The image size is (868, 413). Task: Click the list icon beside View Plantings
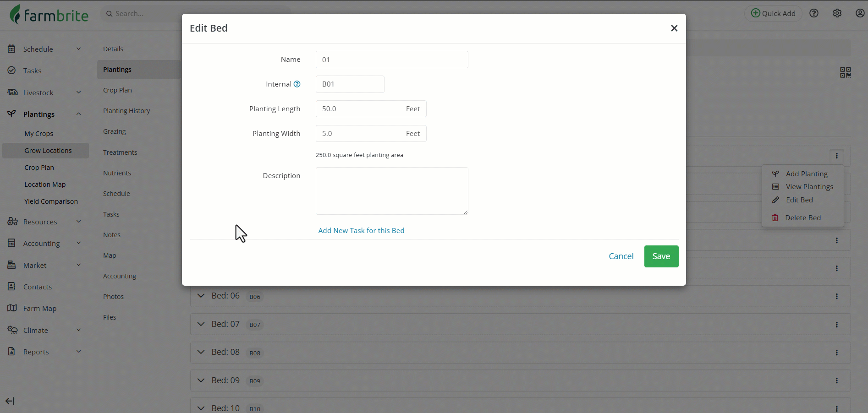[x=775, y=187]
